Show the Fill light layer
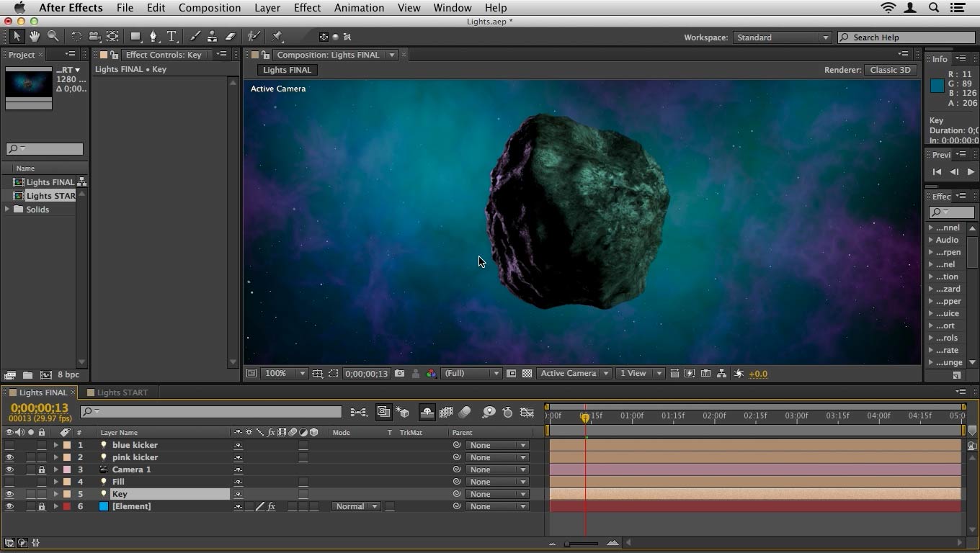The image size is (980, 553). [x=9, y=482]
